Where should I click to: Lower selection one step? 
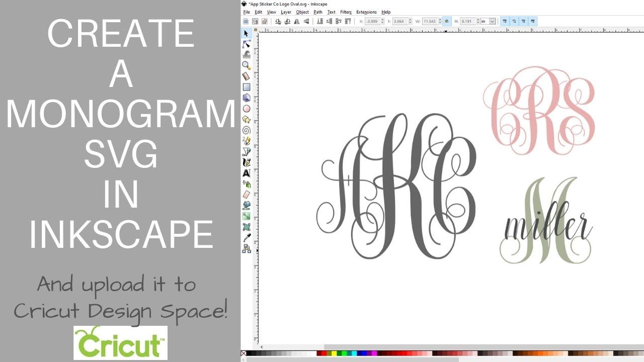tap(329, 21)
